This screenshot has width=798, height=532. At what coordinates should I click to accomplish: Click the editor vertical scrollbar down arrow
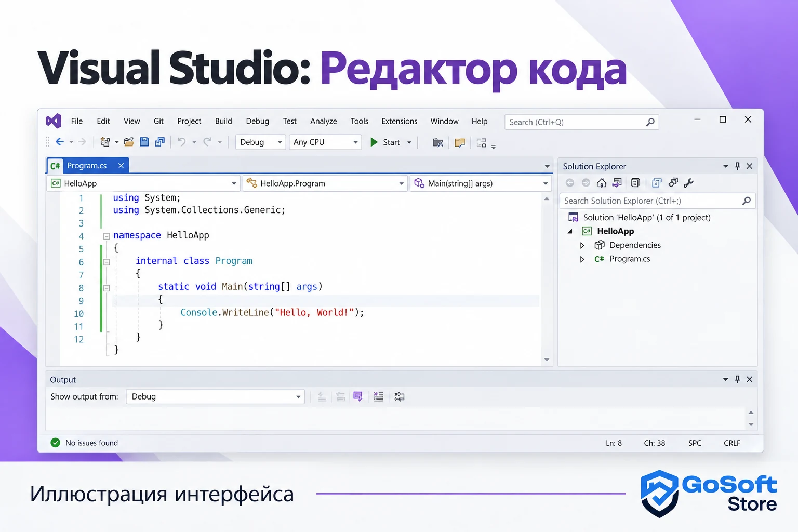[547, 360]
